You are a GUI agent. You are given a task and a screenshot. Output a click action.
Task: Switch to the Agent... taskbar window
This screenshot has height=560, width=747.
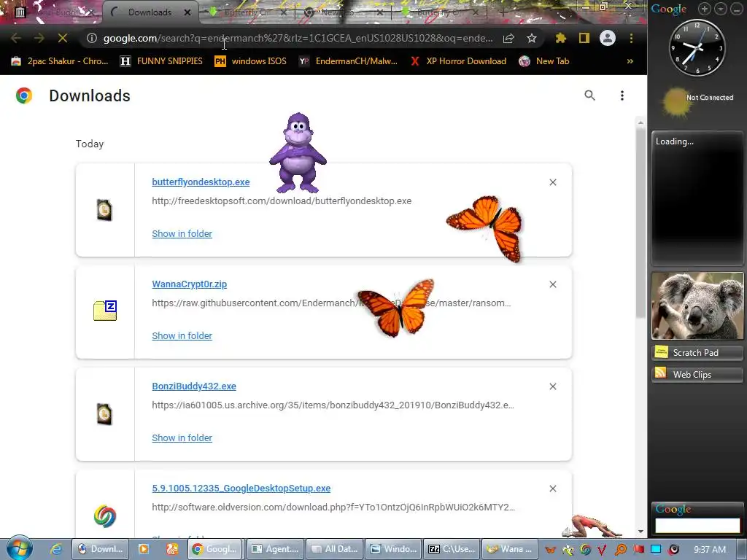click(276, 549)
